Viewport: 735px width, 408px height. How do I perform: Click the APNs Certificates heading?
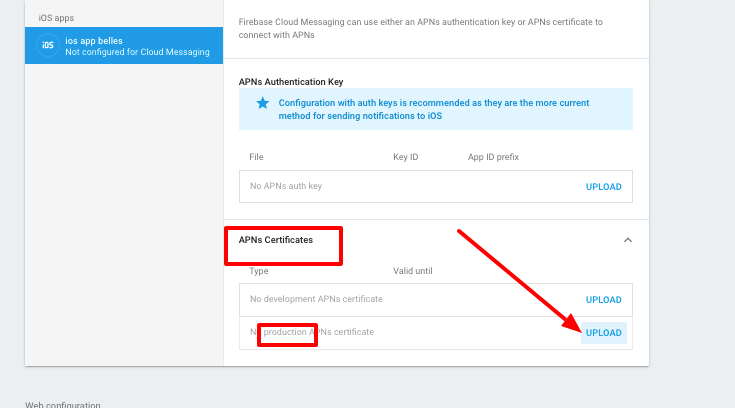coord(276,240)
